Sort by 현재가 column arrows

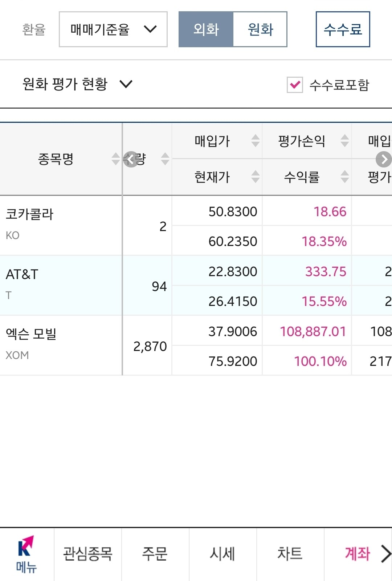click(x=256, y=177)
